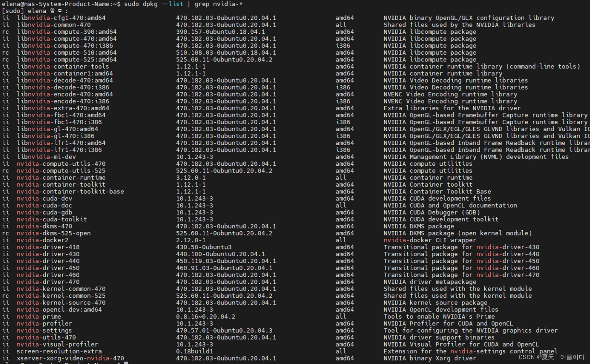590x364 pixels.
Task: Click nvidia-compute-utils-525 package name
Action: [x=61, y=171]
